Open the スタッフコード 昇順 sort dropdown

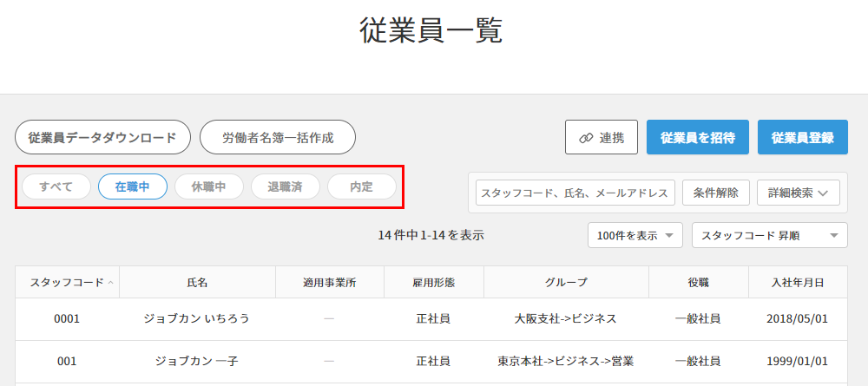tap(769, 235)
